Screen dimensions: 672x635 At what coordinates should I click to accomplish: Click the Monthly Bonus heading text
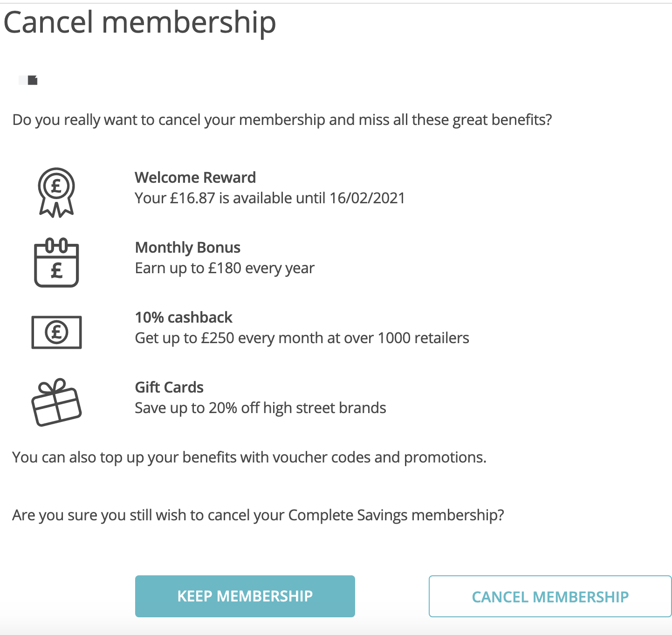click(187, 248)
